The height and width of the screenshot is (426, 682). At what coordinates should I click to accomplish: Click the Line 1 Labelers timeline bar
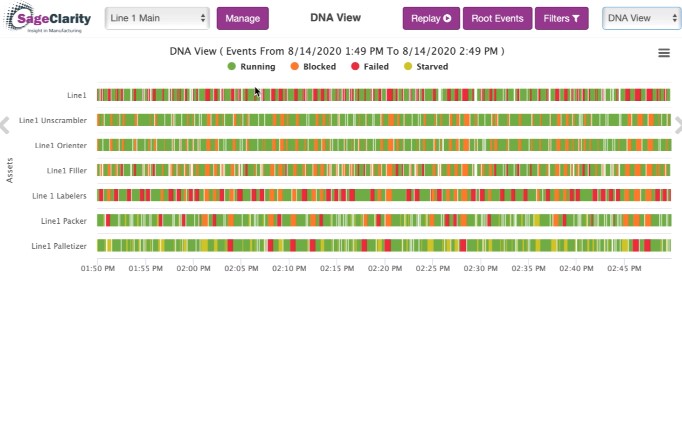click(x=384, y=195)
